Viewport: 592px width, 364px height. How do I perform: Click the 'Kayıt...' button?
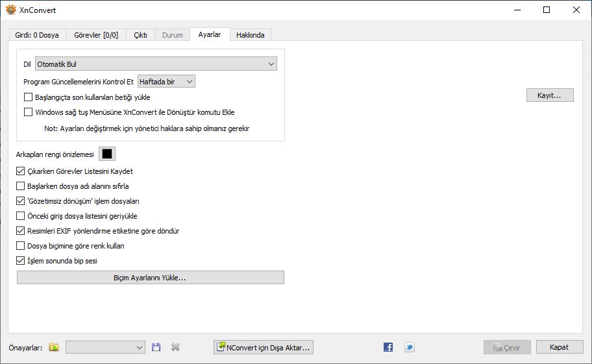pos(550,95)
